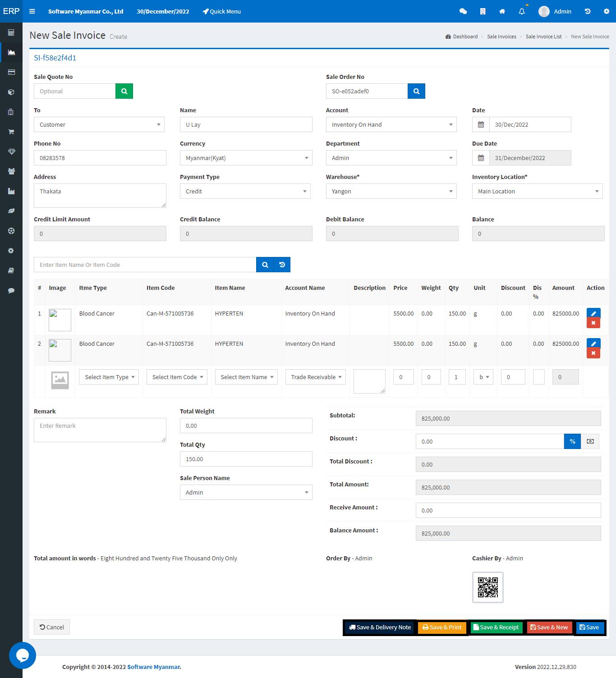Click the building icon in the header
This screenshot has width=616, height=678.
pyautogui.click(x=483, y=11)
